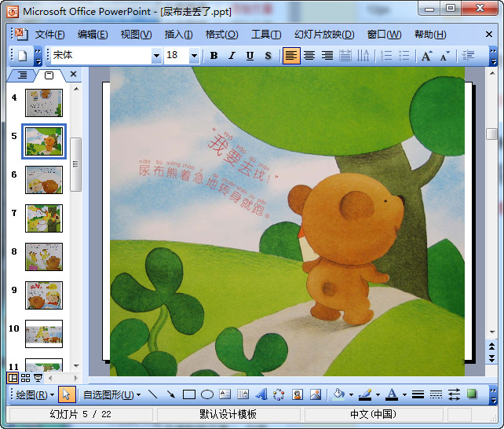Click the New document icon
The image size is (504, 429).
coord(23,56)
